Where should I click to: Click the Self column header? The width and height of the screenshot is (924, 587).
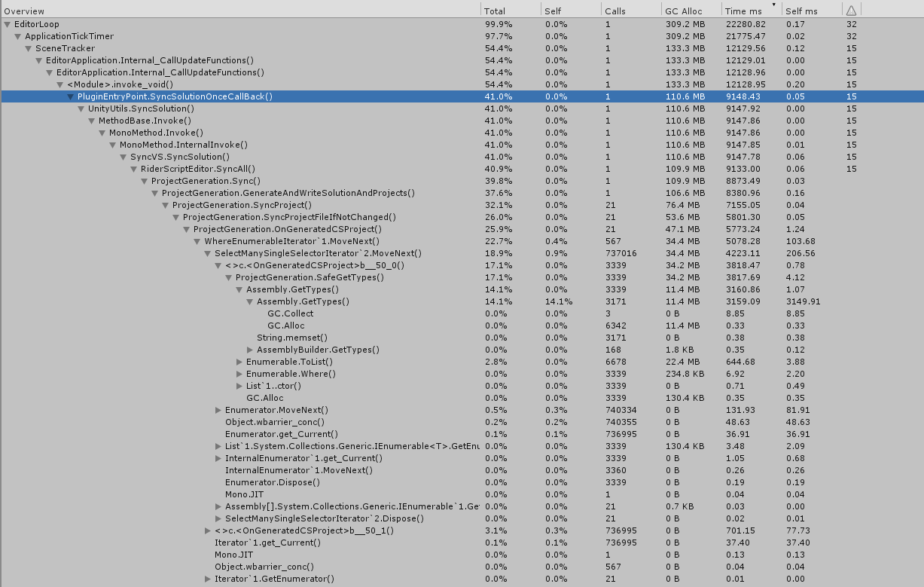[x=571, y=11]
